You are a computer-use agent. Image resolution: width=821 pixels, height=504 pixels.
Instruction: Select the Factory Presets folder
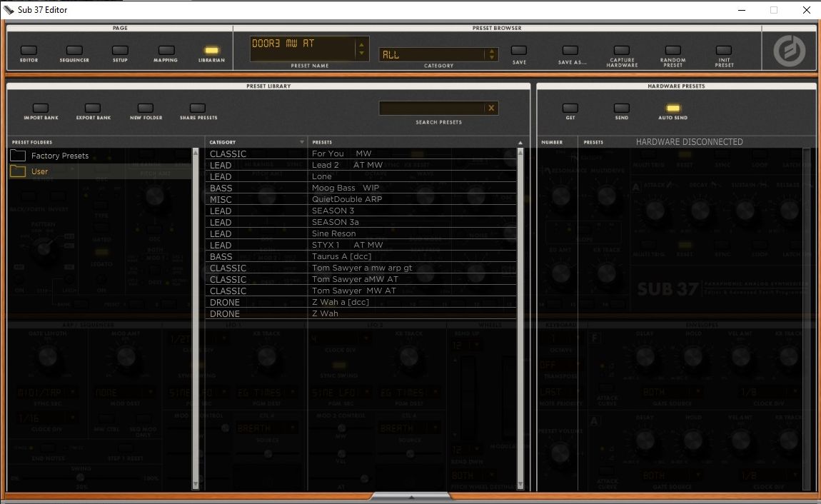click(x=100, y=156)
